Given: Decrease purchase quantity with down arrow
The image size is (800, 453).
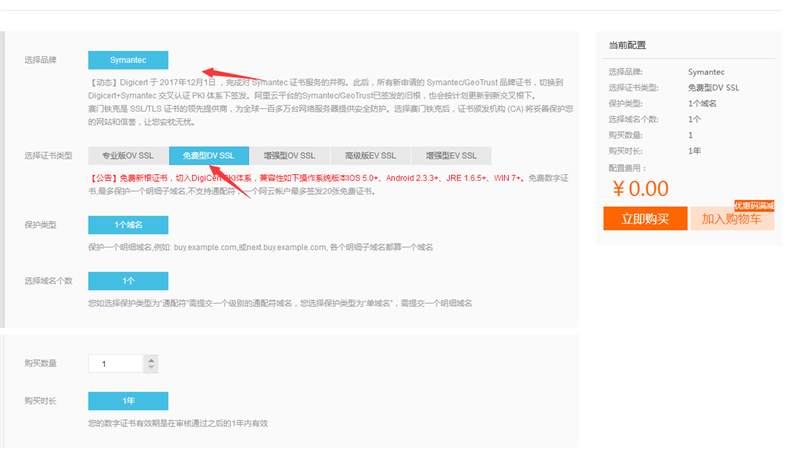Looking at the screenshot, I should (x=151, y=368).
